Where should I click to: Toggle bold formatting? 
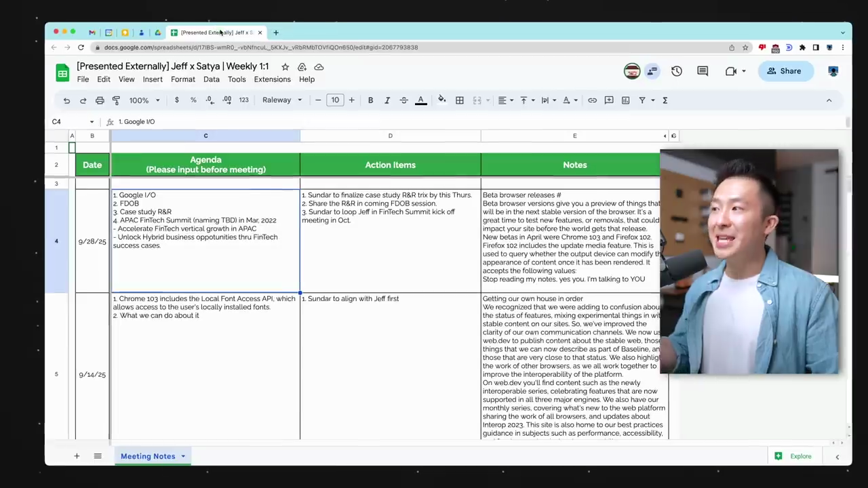(x=370, y=100)
